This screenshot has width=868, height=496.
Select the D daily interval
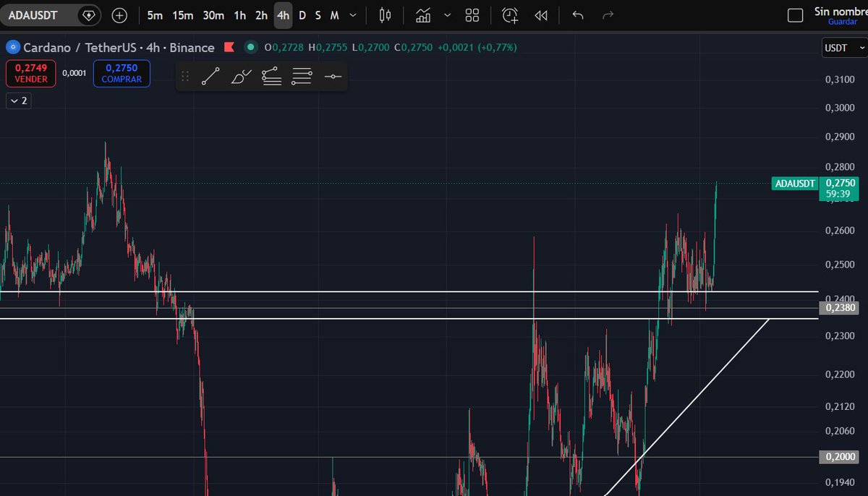(302, 14)
